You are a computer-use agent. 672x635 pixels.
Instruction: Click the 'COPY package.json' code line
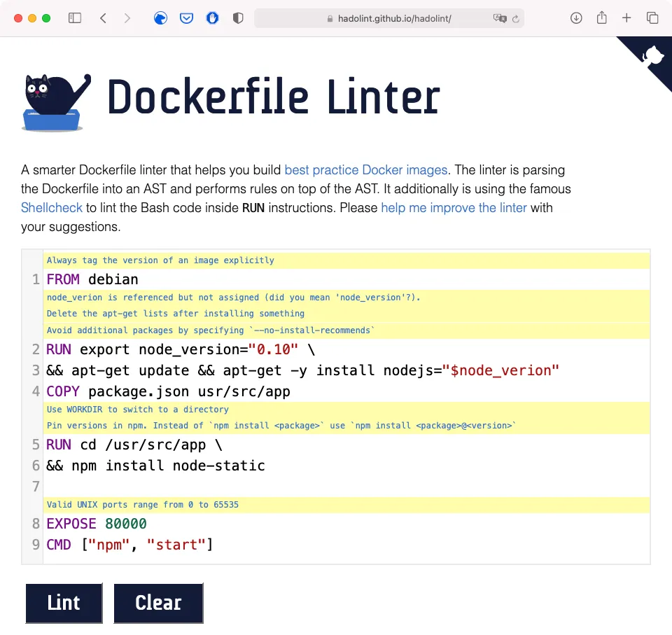(x=346, y=391)
